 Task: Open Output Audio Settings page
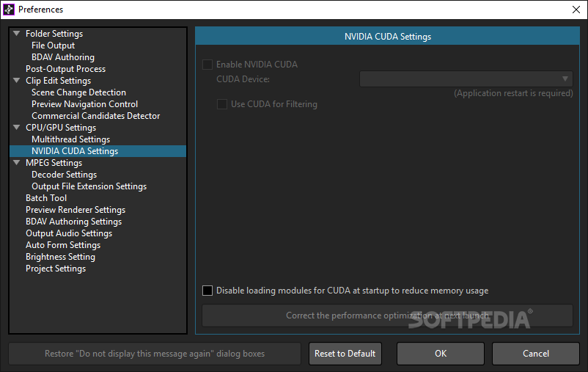point(69,233)
